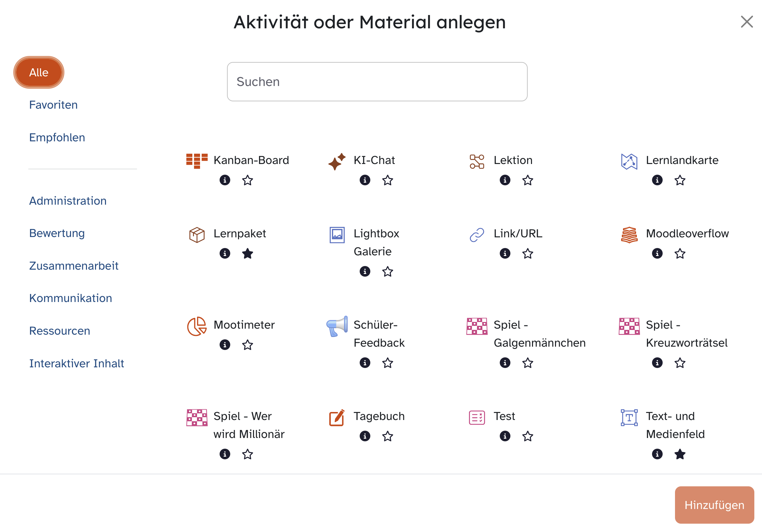Open info for Test activity
Viewport: 762px width, 532px height.
[505, 436]
